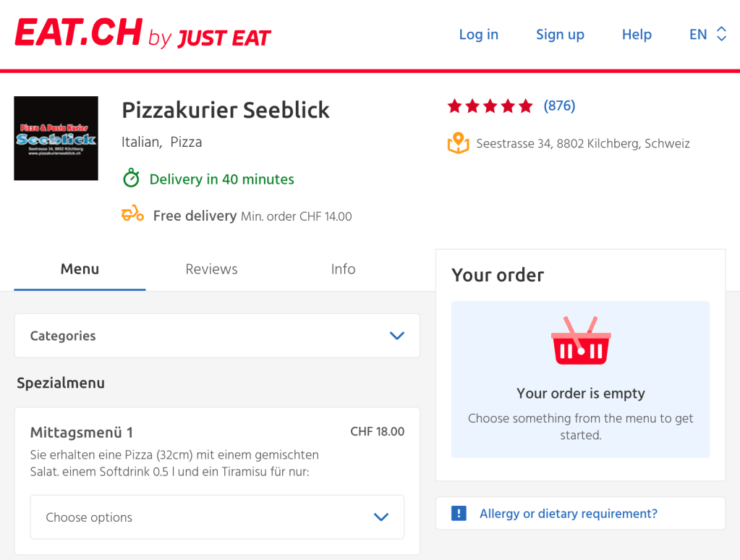Screen dimensions: 740x560
Task: Select the Menu tab
Action: click(x=80, y=268)
